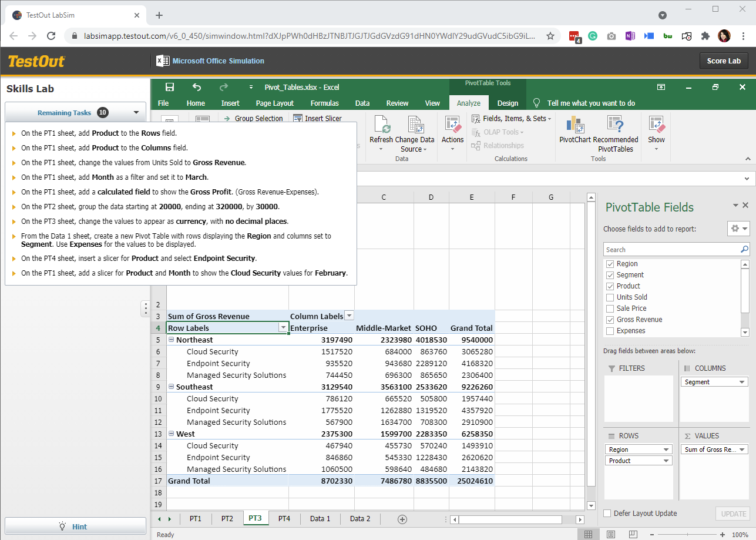Image resolution: width=756 pixels, height=540 pixels.
Task: Click the search magnifier in field list
Action: (744, 250)
